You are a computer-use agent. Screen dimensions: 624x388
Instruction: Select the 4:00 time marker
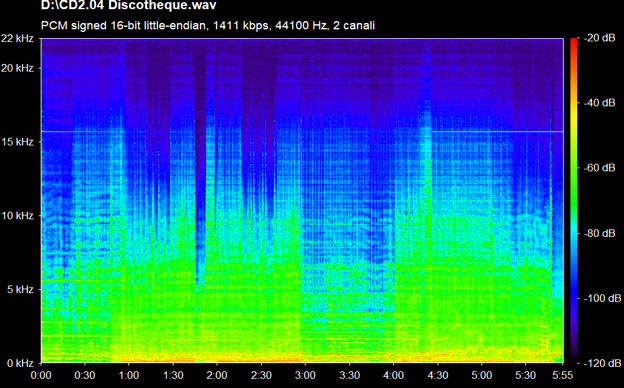point(394,375)
